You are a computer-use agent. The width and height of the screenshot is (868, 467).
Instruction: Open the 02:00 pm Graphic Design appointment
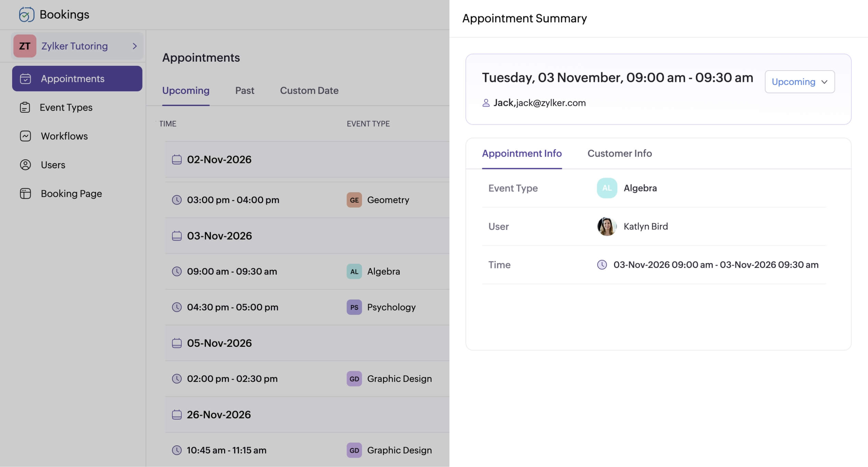tap(232, 379)
